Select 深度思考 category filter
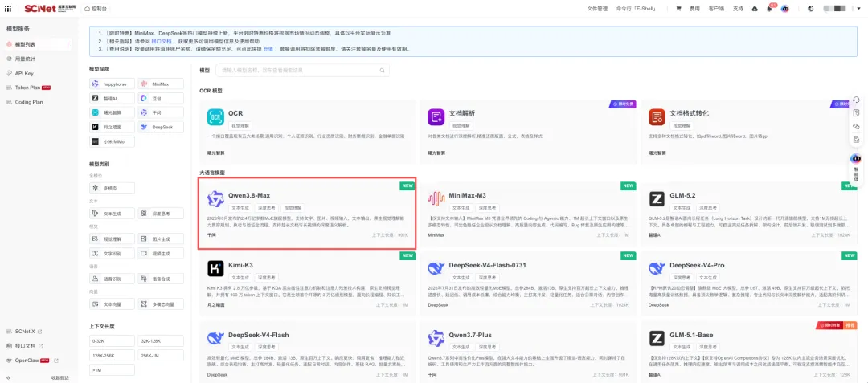868x383 pixels. pyautogui.click(x=161, y=214)
